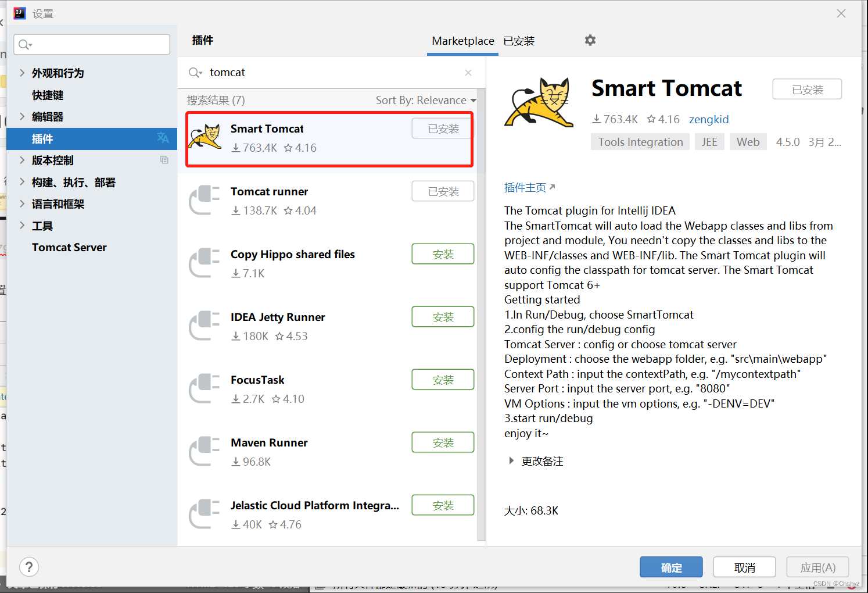The width and height of the screenshot is (868, 593).
Task: Open the Sort By Relevance dropdown
Action: [426, 100]
